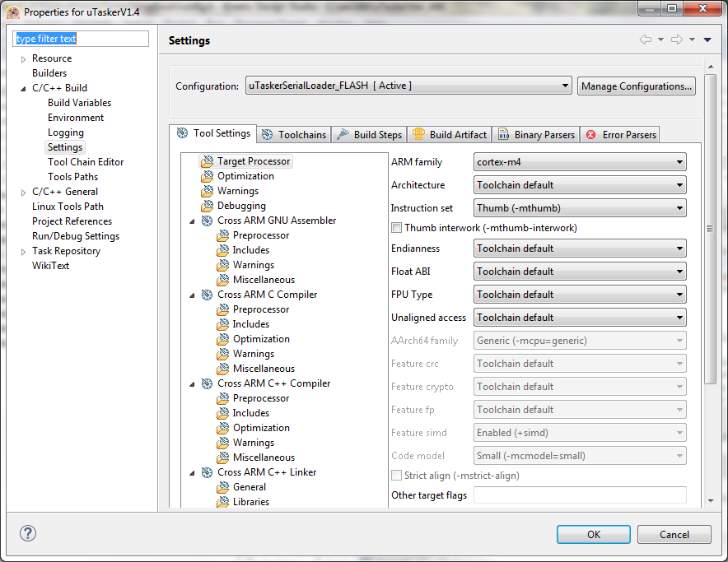
Task: Open the Endianness dropdown
Action: [x=580, y=248]
